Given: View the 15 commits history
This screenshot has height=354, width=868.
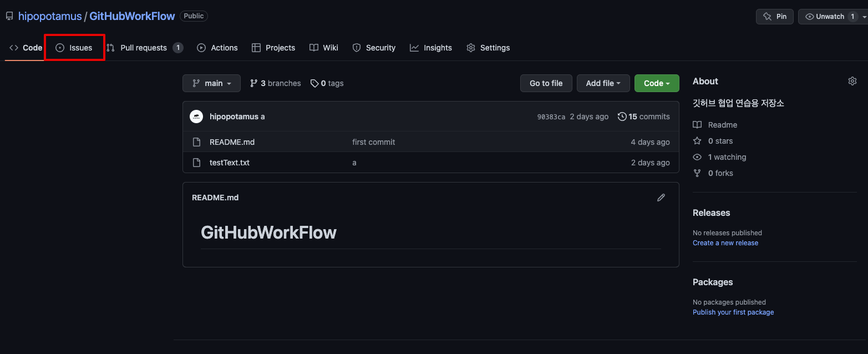Looking at the screenshot, I should 644,117.
